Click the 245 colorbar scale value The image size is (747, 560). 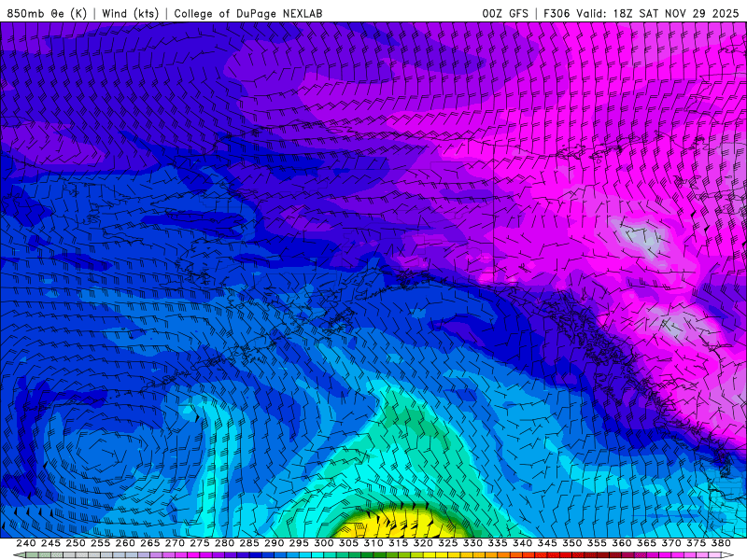[x=50, y=543]
